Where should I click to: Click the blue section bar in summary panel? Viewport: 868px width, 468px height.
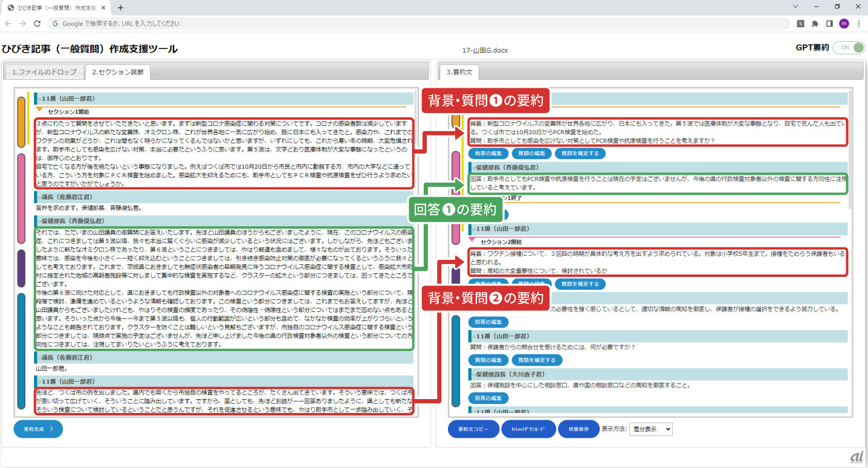(x=456, y=362)
